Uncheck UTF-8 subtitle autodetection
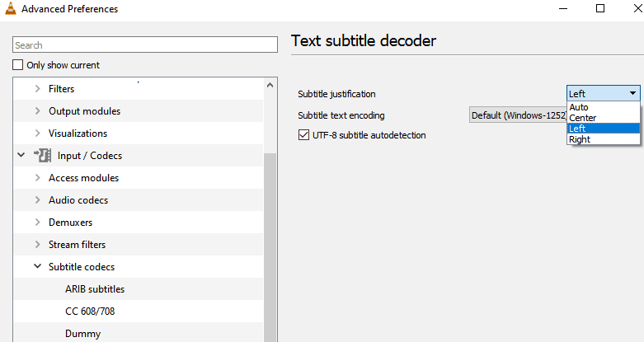 click(x=303, y=135)
